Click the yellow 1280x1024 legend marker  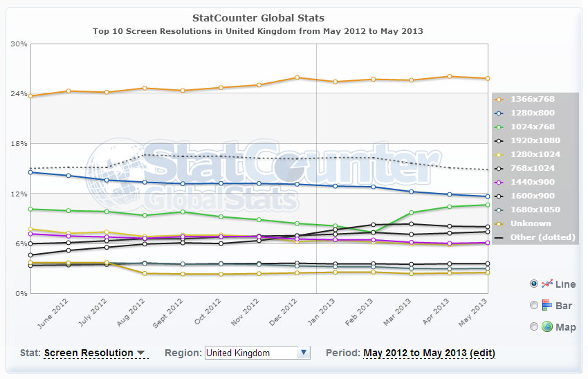[499, 155]
